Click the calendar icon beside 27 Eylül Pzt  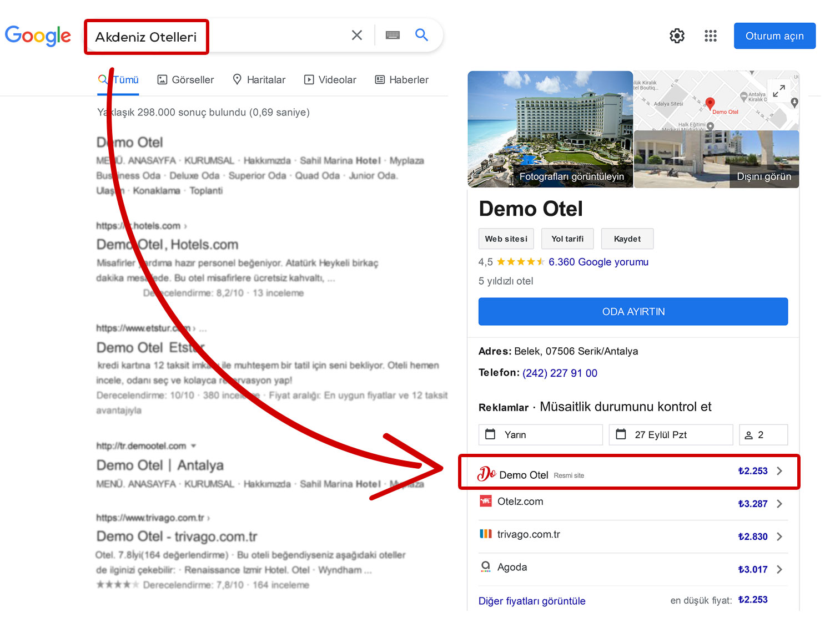tap(621, 434)
